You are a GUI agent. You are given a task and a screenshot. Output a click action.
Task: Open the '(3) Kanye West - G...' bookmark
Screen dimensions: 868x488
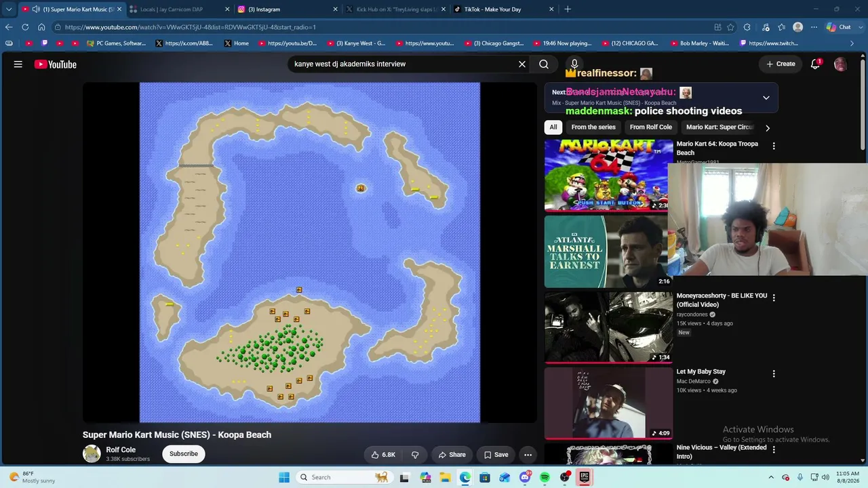point(356,43)
